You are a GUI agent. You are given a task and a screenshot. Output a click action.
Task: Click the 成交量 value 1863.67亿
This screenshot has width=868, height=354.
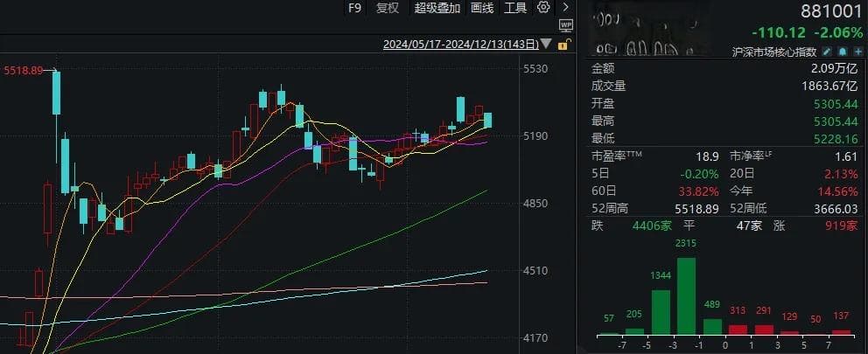[829, 86]
